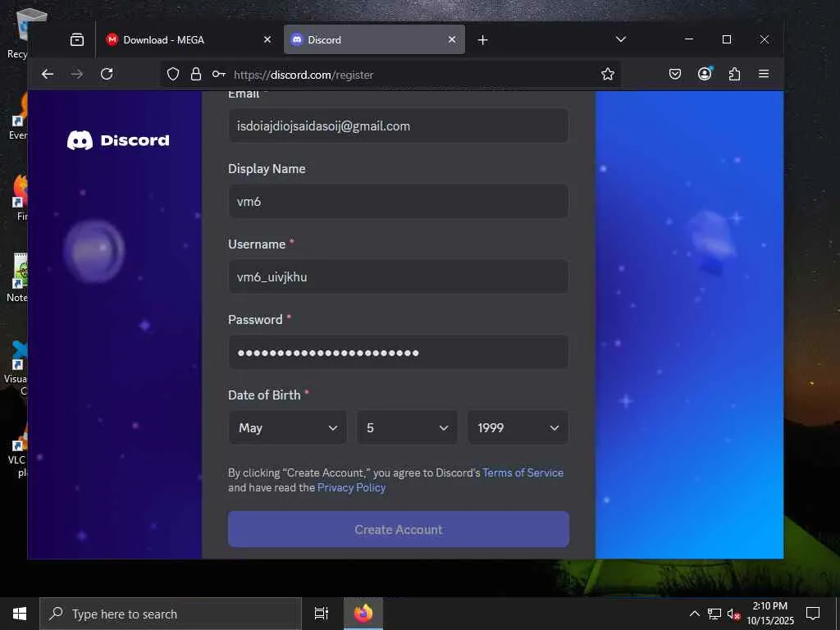Viewport: 840px width, 630px height.
Task: Show hidden system tray icons
Action: click(x=694, y=614)
